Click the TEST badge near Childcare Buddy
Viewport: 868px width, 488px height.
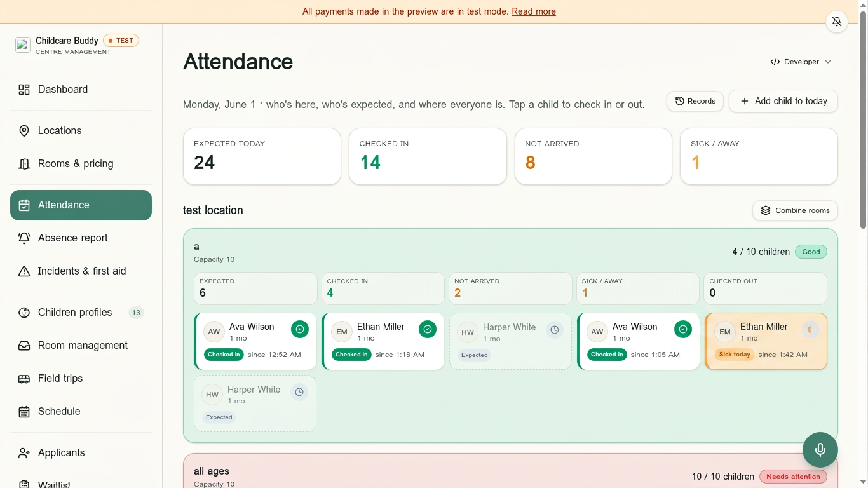121,40
